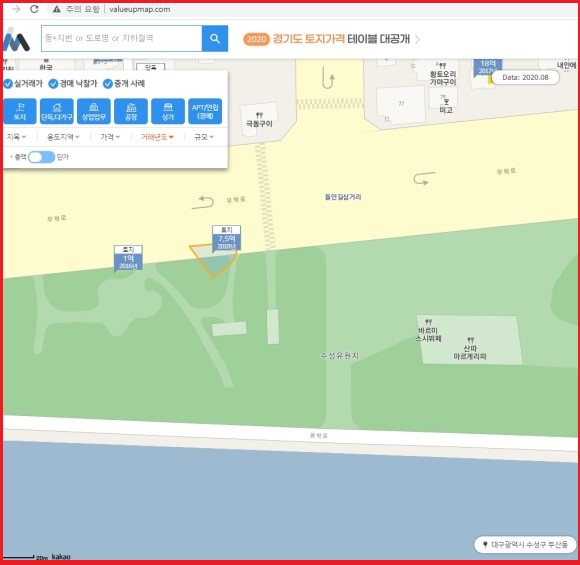The height and width of the screenshot is (565, 580).
Task: Toggle the 상가 shop filter
Action: point(168,111)
